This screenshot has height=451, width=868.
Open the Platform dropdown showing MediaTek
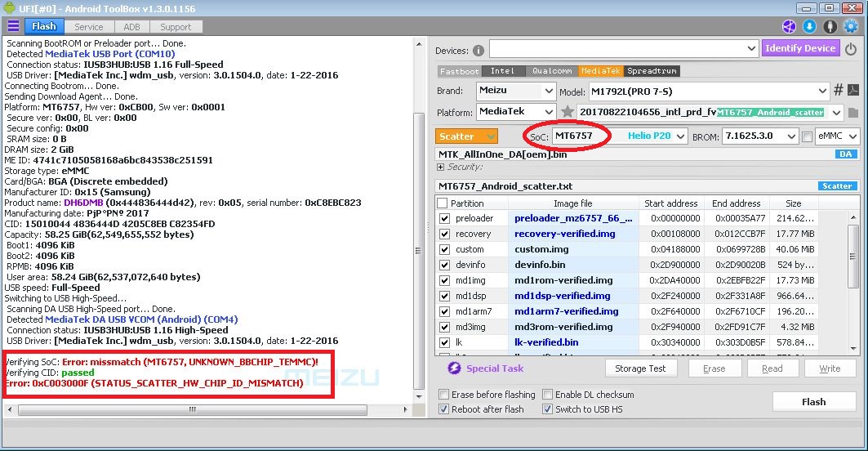click(548, 112)
